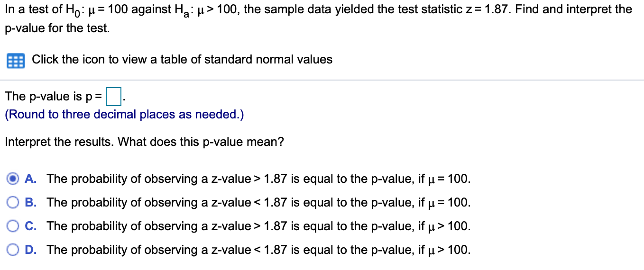Click the 'Round to three decimal places' hint
This screenshot has width=644, height=270.
tap(124, 115)
